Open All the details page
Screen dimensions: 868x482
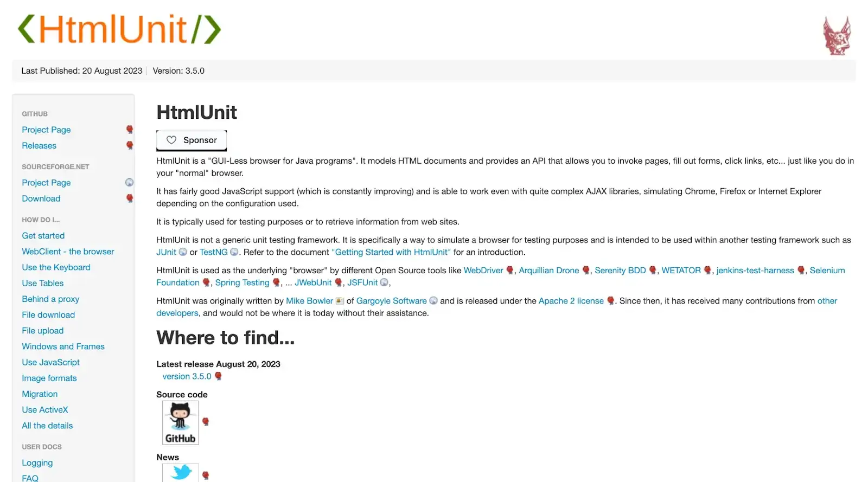47,426
